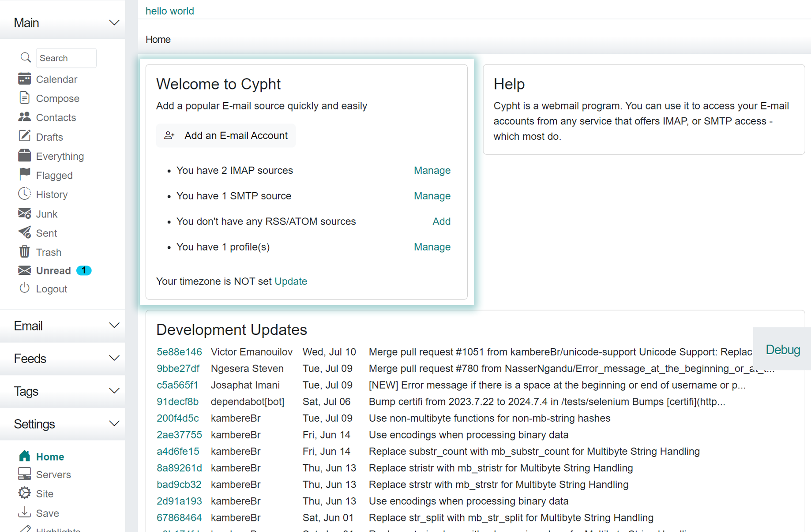Image resolution: width=811 pixels, height=532 pixels.
Task: Click the Trash bin icon
Action: 25,252
